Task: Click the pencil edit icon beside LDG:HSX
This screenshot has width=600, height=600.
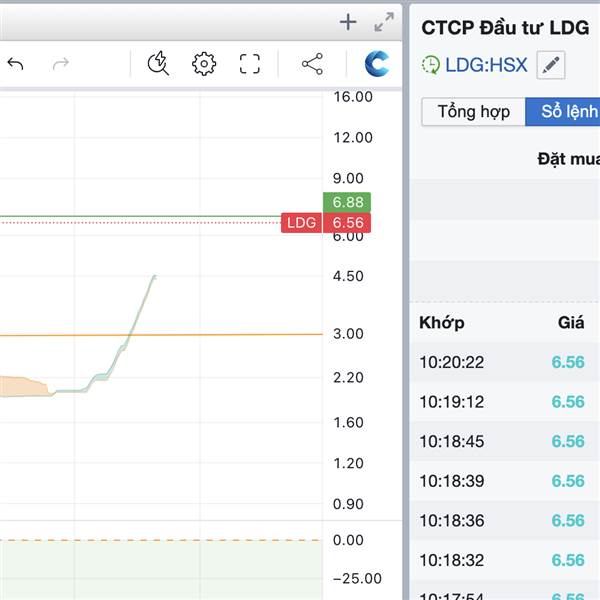Action: point(551,65)
